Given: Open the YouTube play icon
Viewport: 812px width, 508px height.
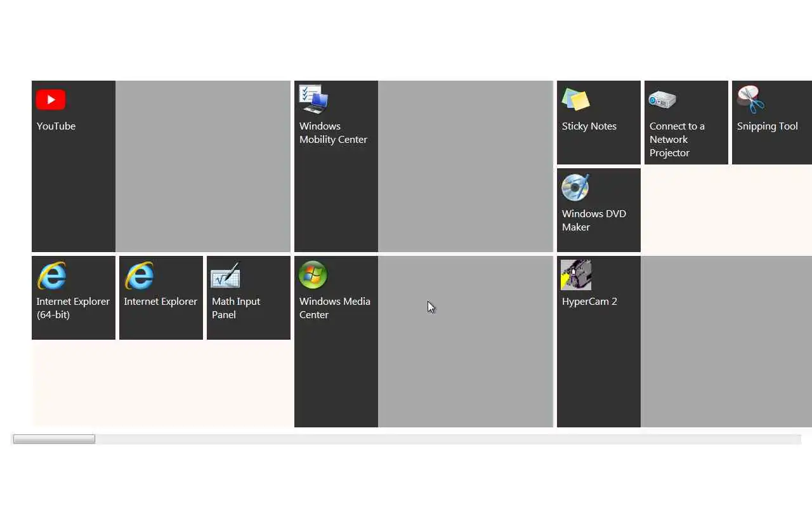Looking at the screenshot, I should click(51, 100).
